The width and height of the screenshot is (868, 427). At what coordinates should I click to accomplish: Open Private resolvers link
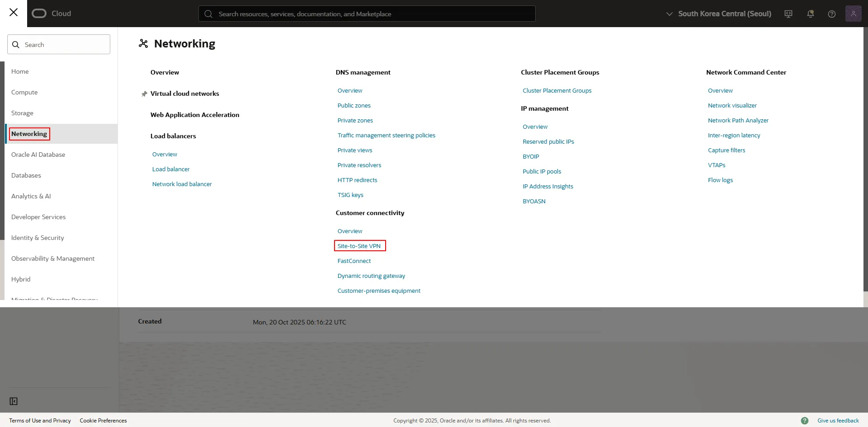[359, 165]
